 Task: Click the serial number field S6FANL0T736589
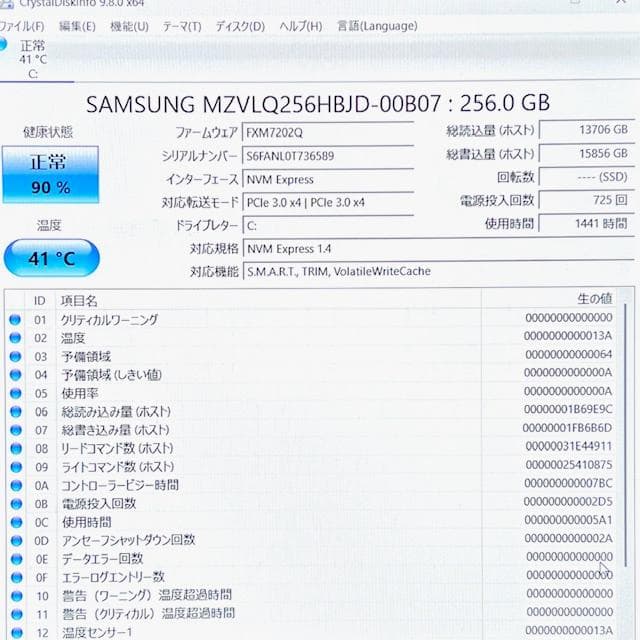pyautogui.click(x=328, y=156)
